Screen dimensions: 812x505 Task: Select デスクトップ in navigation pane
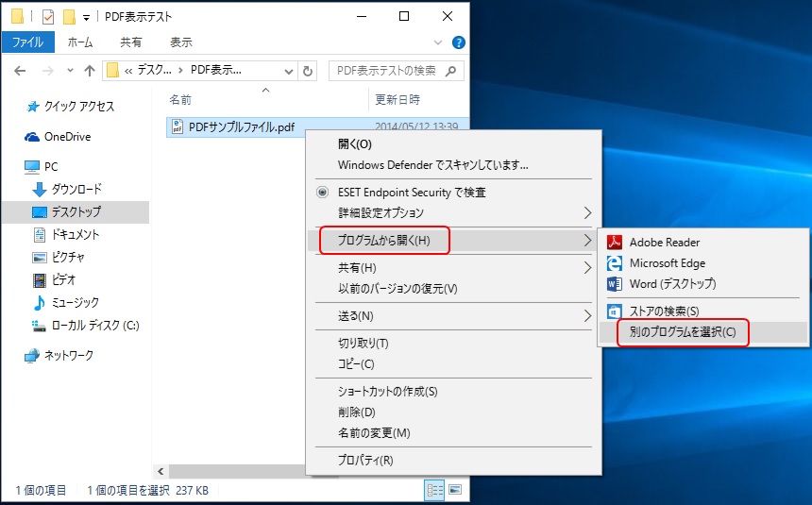pos(76,212)
